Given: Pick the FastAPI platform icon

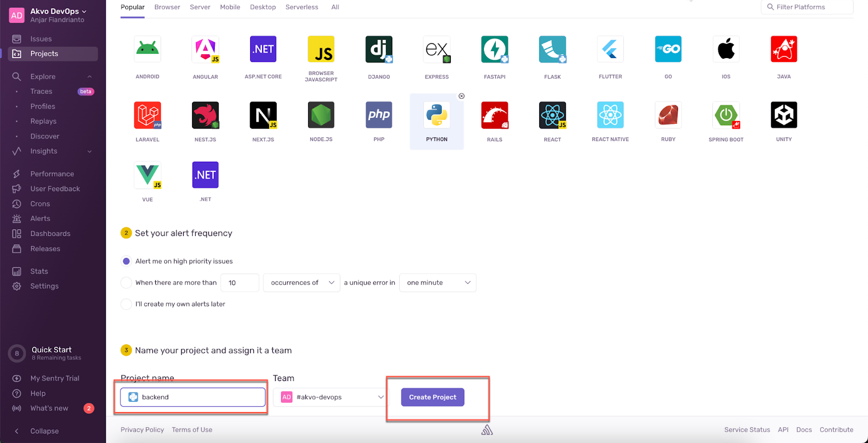Looking at the screenshot, I should point(495,49).
